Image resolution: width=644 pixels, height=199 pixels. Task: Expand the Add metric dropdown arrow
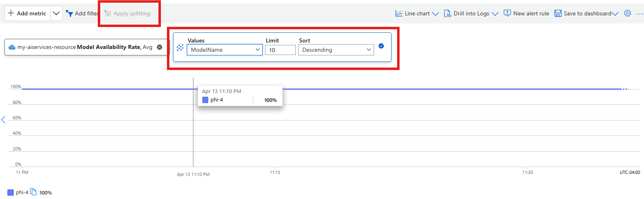point(56,13)
